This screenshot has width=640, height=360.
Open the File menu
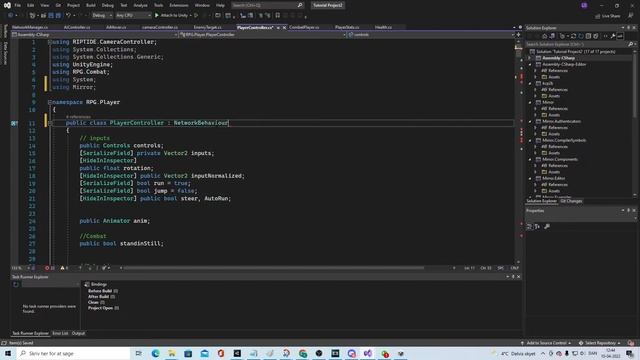[x=18, y=5]
